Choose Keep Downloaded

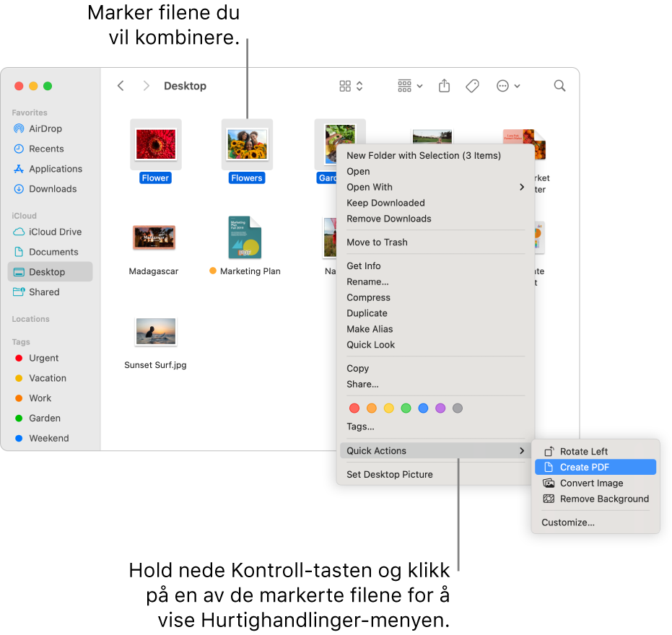click(435, 203)
